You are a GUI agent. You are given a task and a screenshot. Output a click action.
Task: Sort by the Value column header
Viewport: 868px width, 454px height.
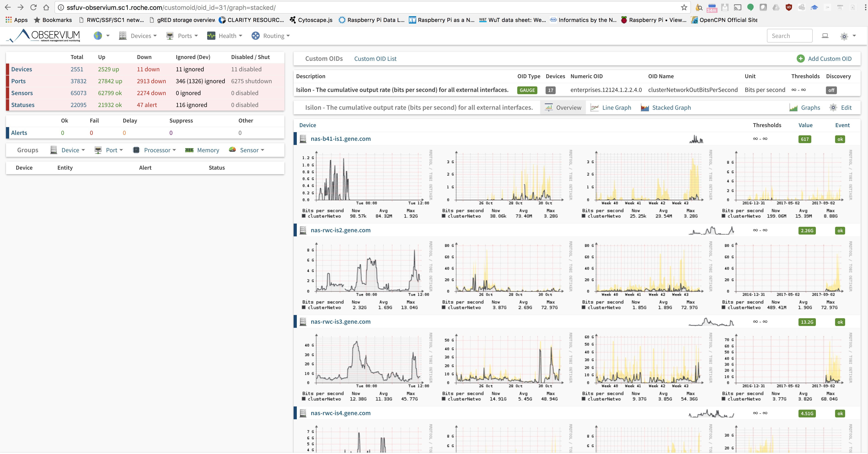click(x=805, y=125)
